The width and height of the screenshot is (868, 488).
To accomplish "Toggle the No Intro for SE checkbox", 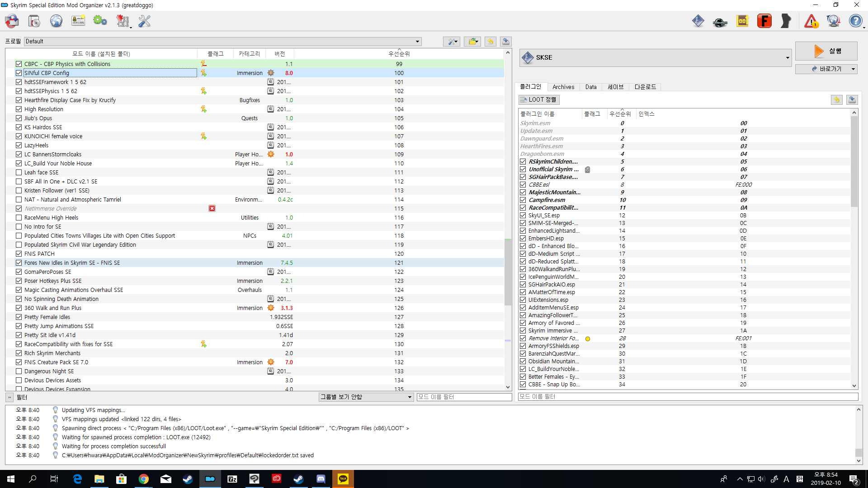I will click(19, 226).
